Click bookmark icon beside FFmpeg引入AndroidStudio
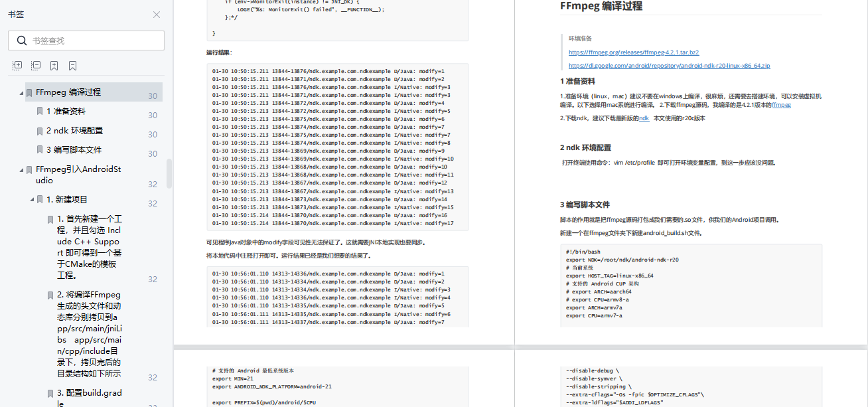 (29, 169)
